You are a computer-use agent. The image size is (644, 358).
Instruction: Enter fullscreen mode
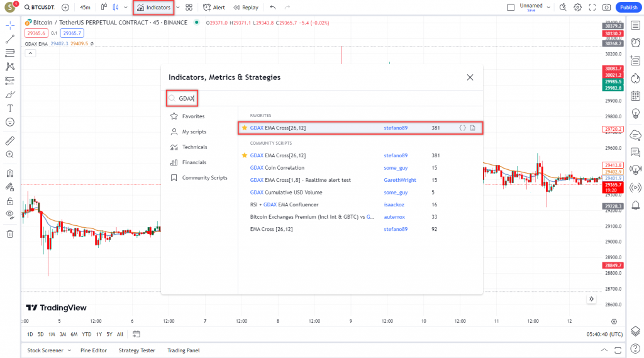(592, 8)
